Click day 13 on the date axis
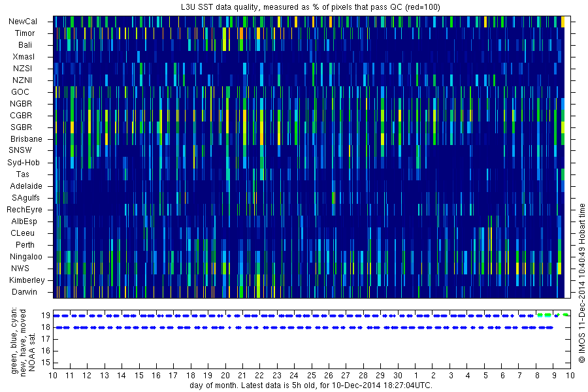Screen dimensions: 588x392 105,376
